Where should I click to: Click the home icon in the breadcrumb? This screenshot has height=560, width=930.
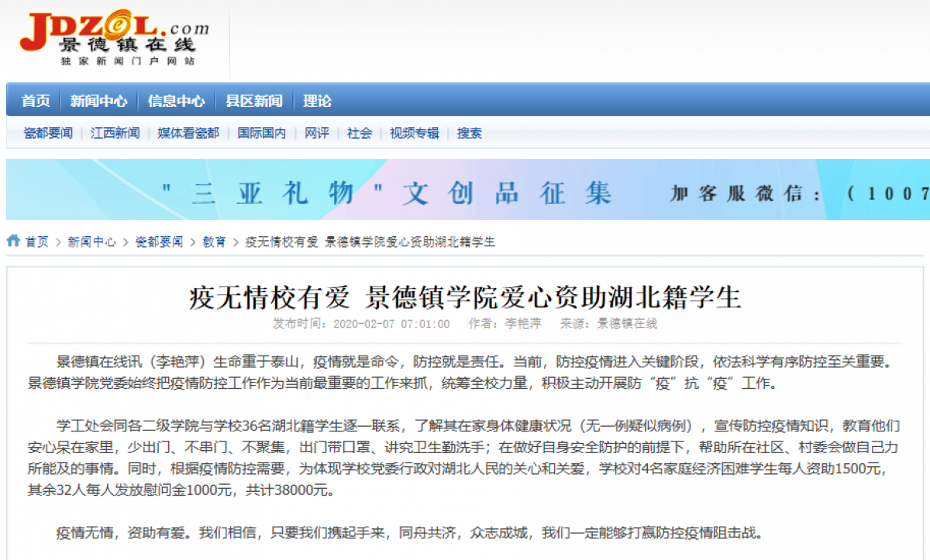13,241
